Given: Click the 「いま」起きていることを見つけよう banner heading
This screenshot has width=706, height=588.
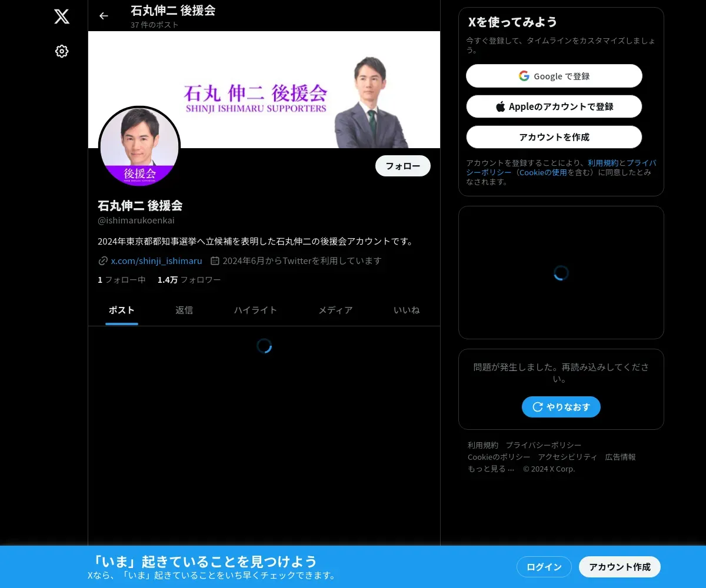Looking at the screenshot, I should point(204,561).
